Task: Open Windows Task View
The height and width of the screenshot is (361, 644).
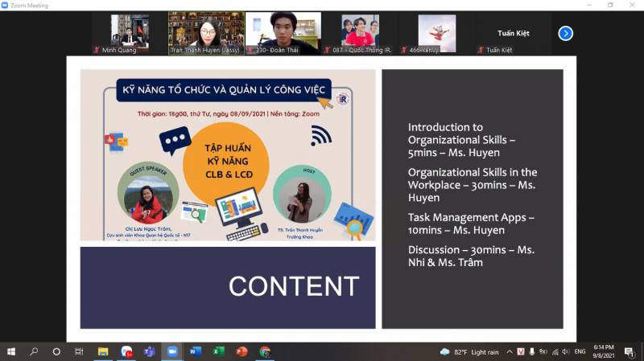Action: tap(79, 352)
